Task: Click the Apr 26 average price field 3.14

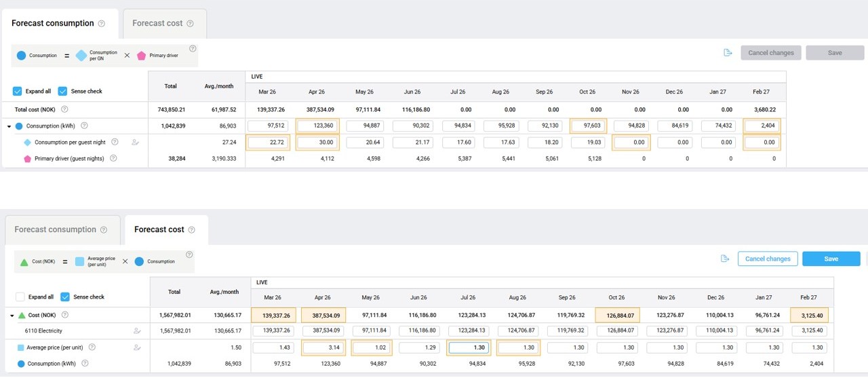Action: click(323, 347)
